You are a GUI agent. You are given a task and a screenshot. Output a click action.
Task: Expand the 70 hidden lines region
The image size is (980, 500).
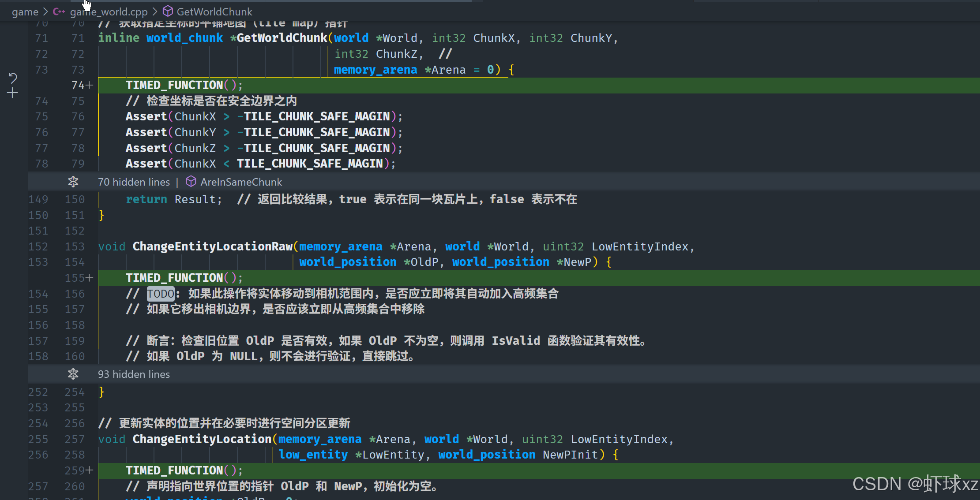134,182
